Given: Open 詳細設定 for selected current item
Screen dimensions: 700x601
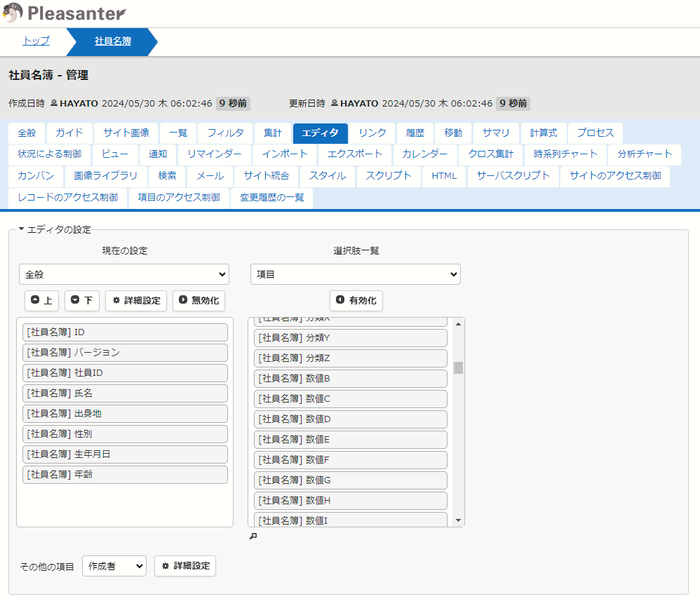Looking at the screenshot, I should [136, 300].
